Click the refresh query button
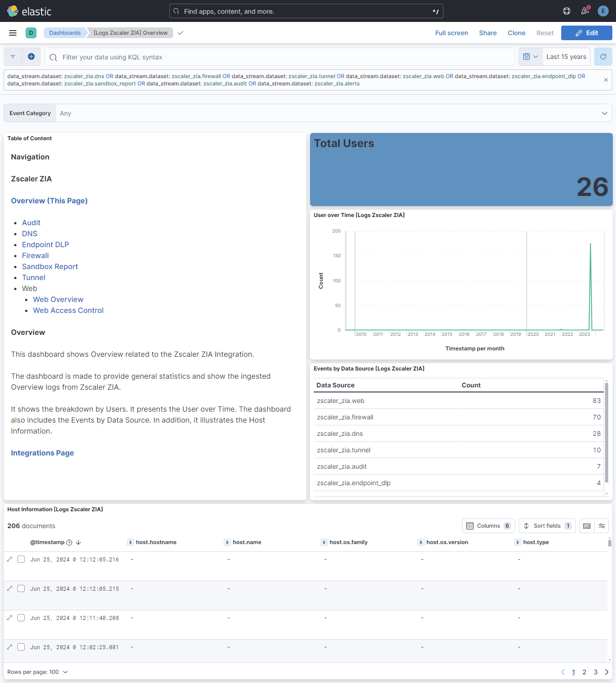 (603, 57)
